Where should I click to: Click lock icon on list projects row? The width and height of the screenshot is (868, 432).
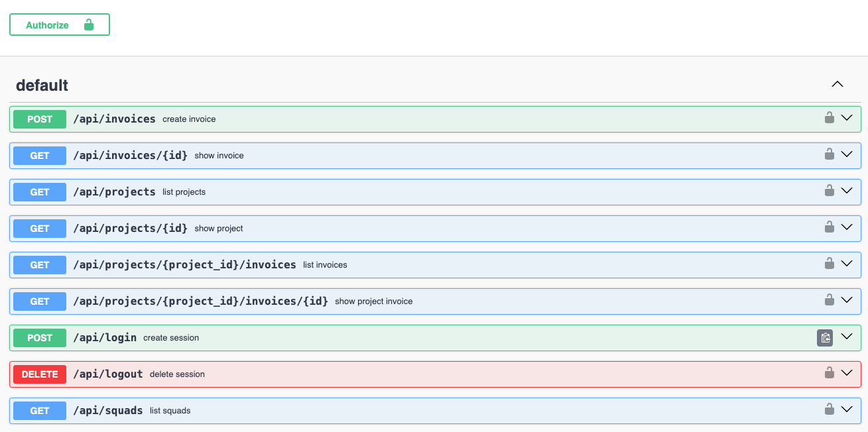[x=829, y=191]
